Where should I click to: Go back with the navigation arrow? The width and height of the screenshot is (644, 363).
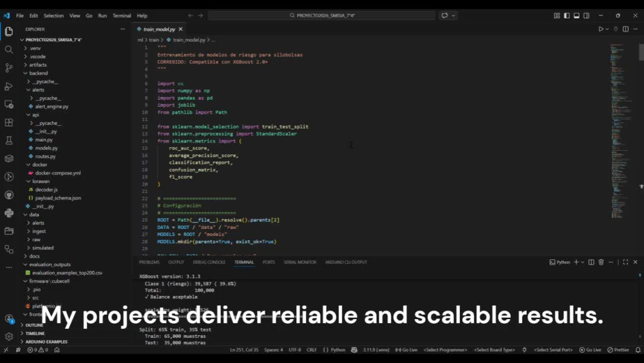(x=191, y=15)
